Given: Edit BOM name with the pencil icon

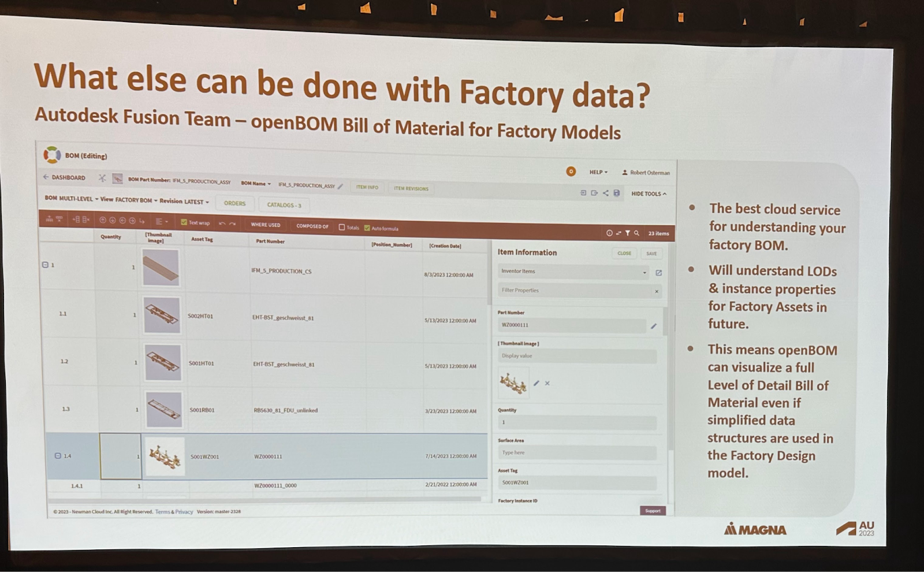Looking at the screenshot, I should [341, 186].
